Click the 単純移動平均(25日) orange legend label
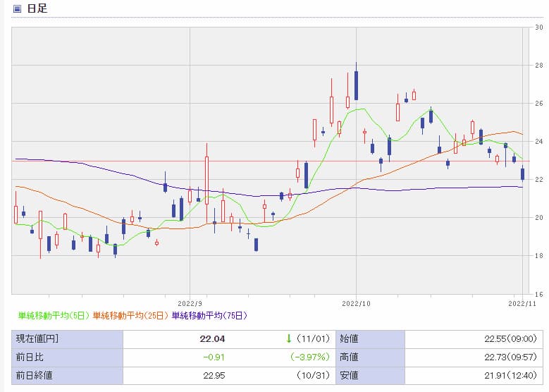This screenshot has height=392, width=549. 131,315
